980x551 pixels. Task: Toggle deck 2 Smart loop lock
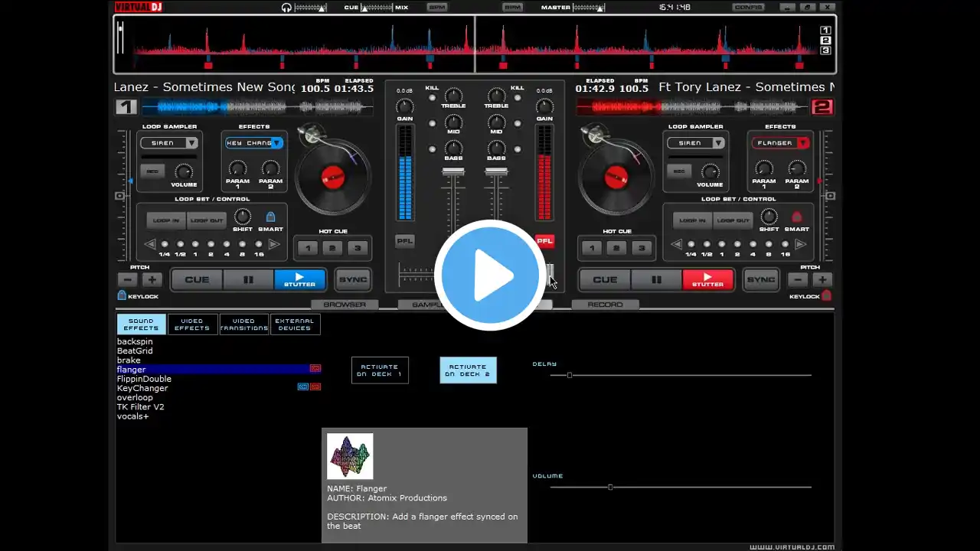797,217
